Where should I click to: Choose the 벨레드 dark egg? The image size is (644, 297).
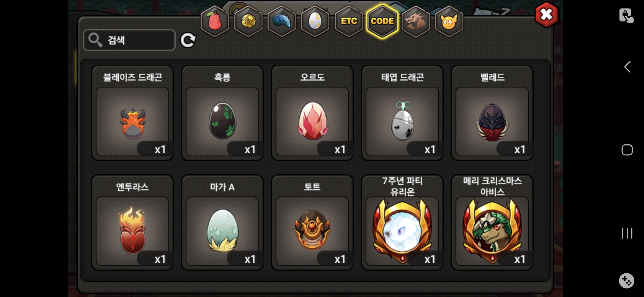coord(492,113)
